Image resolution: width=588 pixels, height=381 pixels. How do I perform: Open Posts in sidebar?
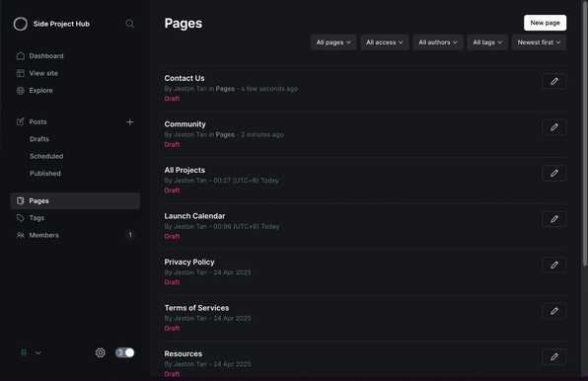37,121
